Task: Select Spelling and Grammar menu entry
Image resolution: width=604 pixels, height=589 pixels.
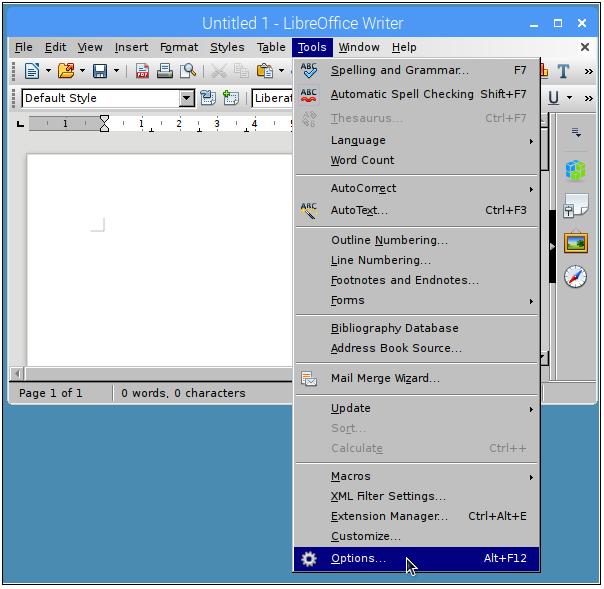Action: [416, 70]
